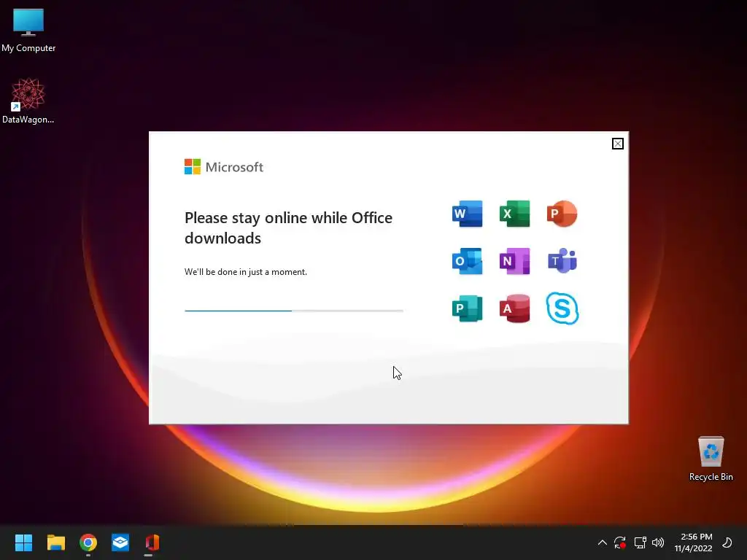Open the network tray icon
747x560 pixels.
(640, 542)
